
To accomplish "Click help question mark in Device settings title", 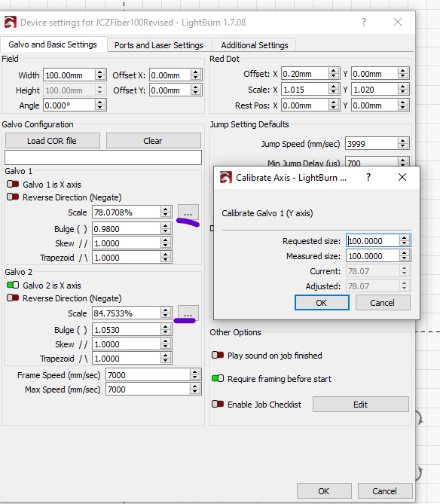I will (x=364, y=22).
